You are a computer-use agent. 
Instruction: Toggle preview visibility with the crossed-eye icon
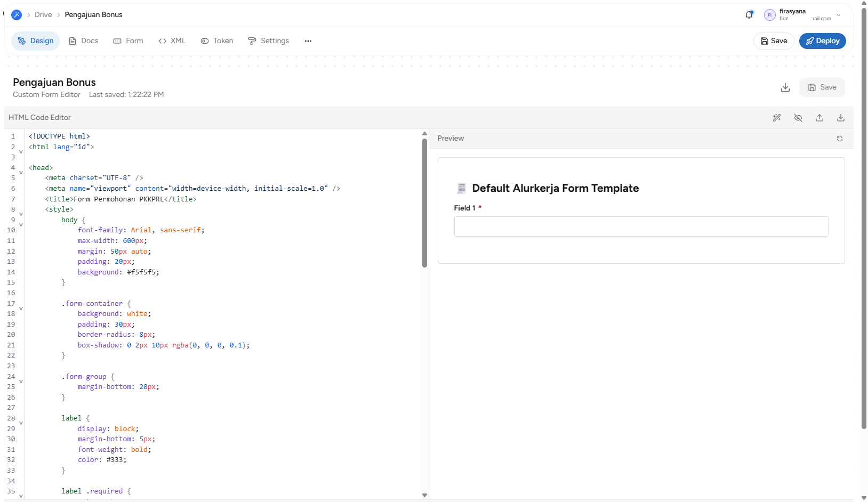798,118
